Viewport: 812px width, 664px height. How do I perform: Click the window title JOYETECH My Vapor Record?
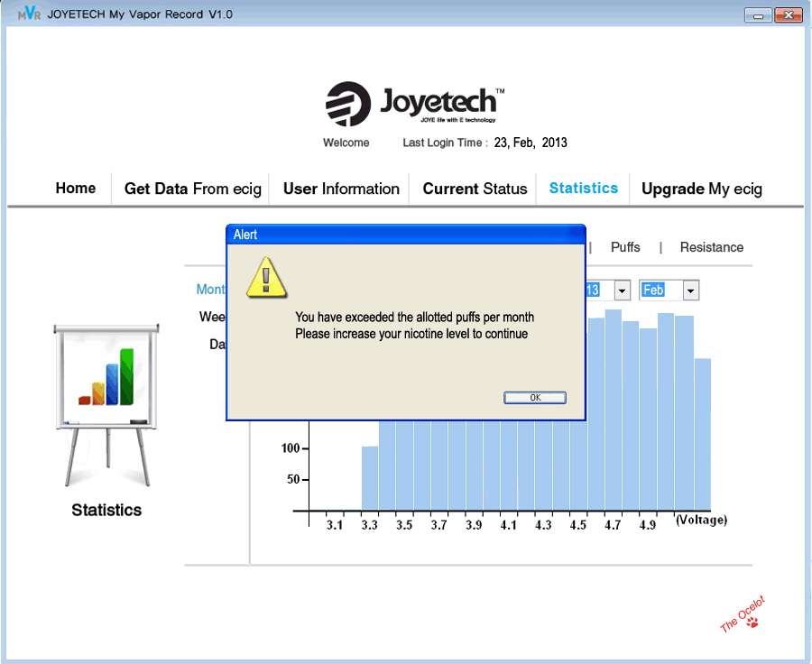pyautogui.click(x=140, y=14)
